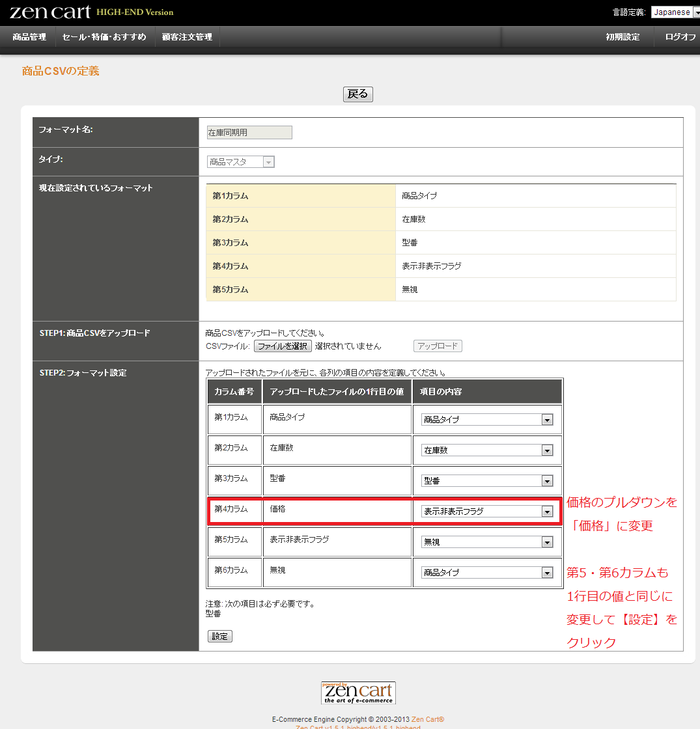
Task: Open the 第3カラム 型番 dropdown
Action: [487, 481]
